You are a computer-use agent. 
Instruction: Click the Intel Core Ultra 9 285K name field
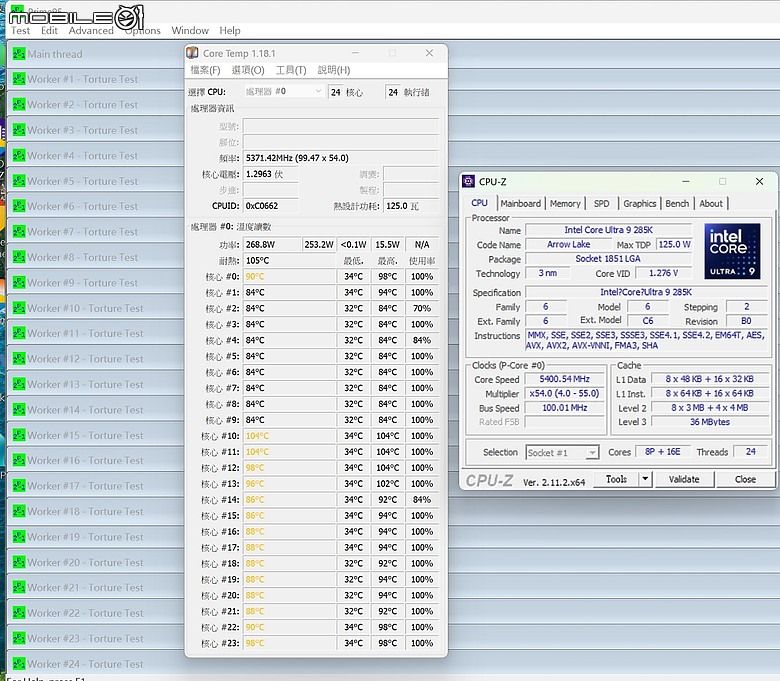tap(608, 230)
